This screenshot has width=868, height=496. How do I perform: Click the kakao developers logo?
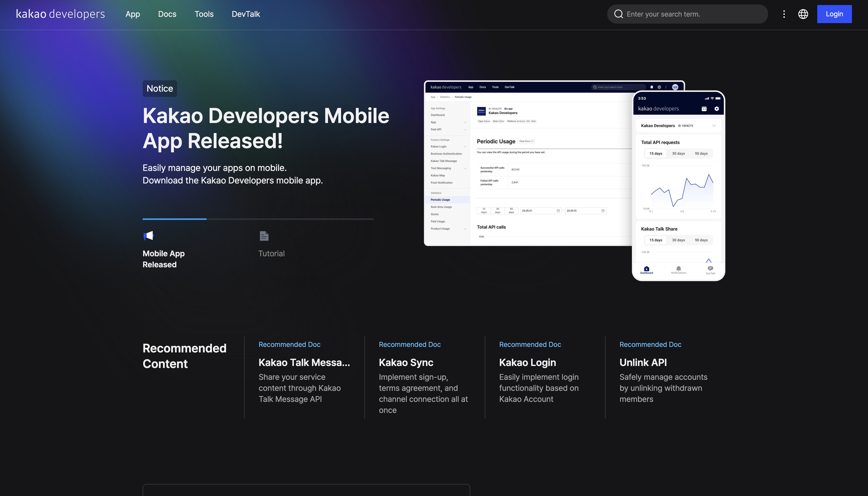tap(60, 14)
